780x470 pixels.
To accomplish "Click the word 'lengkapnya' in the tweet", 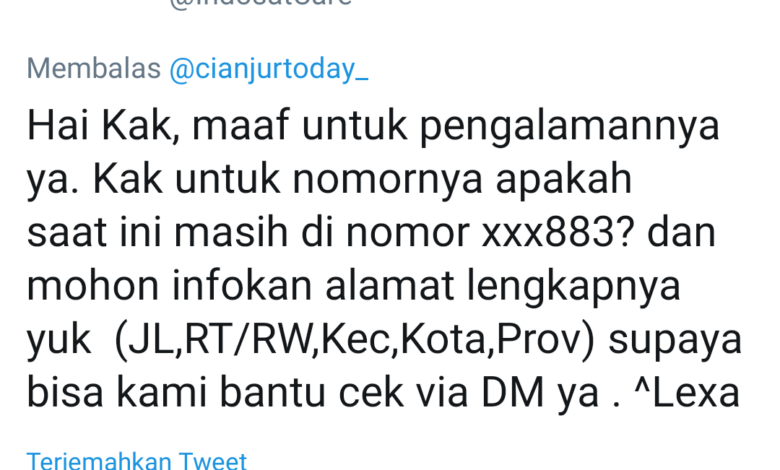I will (x=574, y=288).
